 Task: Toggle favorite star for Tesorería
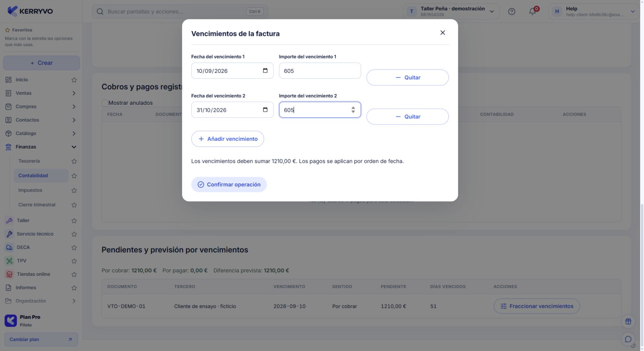74,161
